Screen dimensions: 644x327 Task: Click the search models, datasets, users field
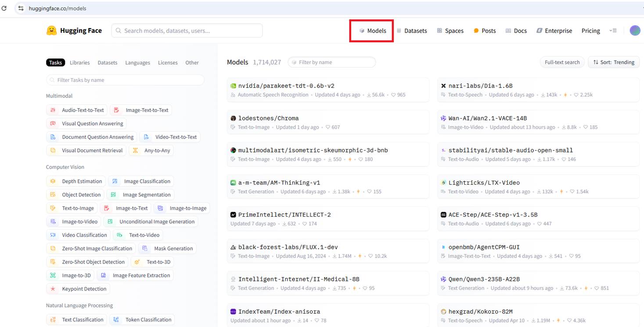pyautogui.click(x=187, y=31)
